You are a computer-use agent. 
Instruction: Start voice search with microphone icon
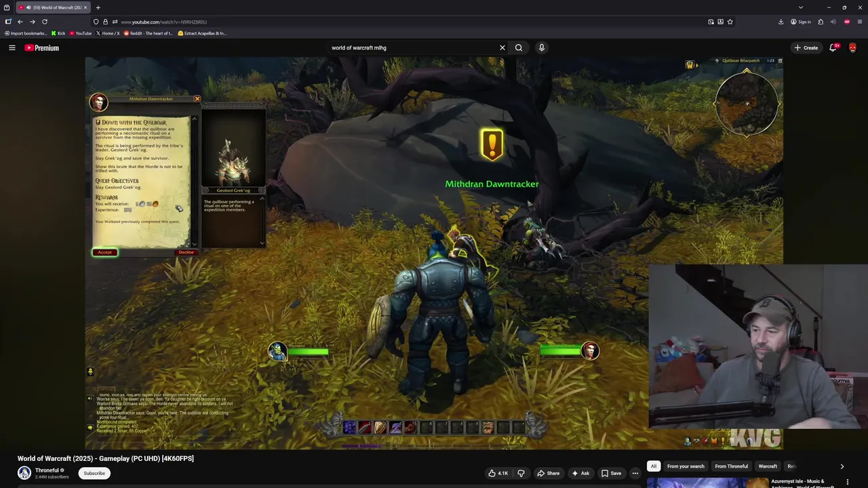click(541, 47)
